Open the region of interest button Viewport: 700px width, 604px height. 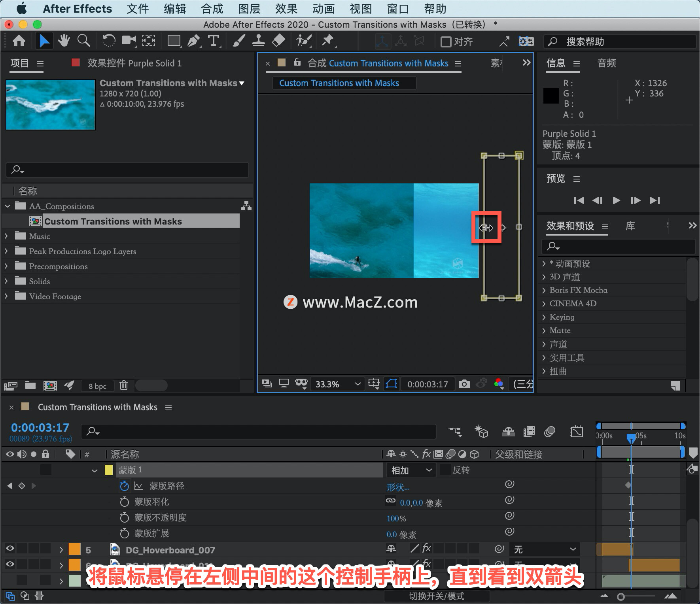tap(374, 383)
